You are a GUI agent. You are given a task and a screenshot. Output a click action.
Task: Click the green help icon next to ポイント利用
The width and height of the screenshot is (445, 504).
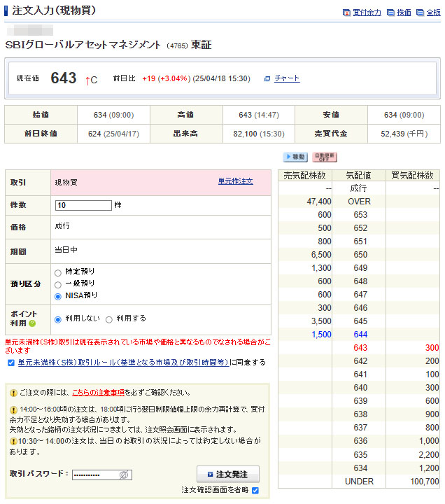pos(32,323)
